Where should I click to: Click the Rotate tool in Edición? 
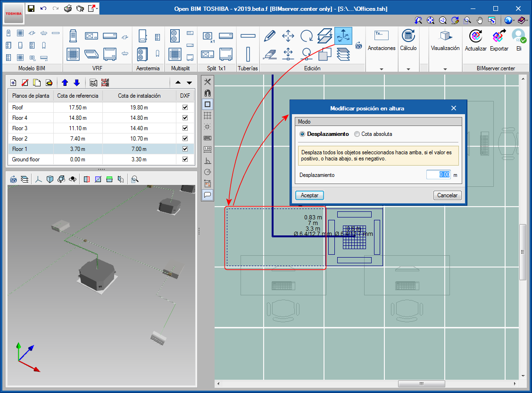(307, 36)
